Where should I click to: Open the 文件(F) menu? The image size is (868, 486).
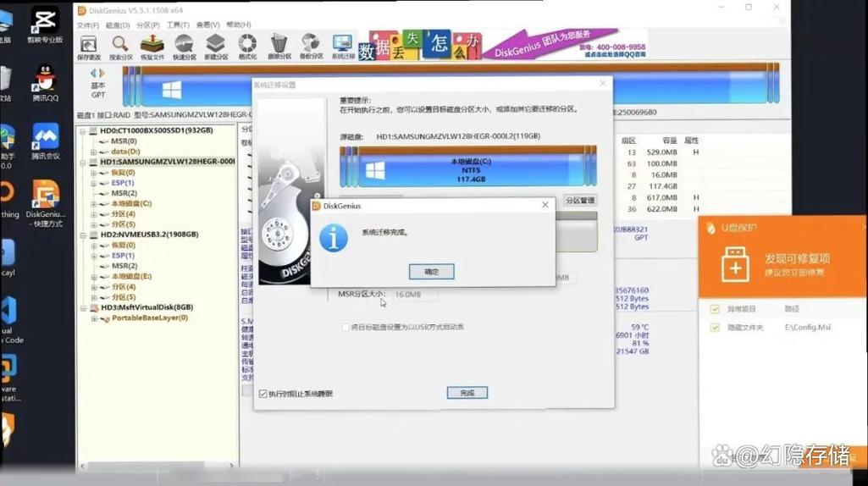pos(88,25)
